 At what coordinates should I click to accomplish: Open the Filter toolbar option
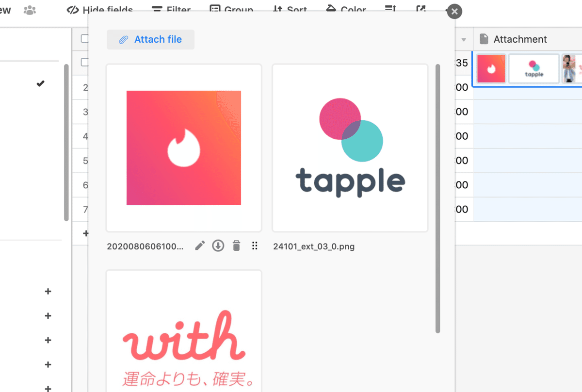171,10
